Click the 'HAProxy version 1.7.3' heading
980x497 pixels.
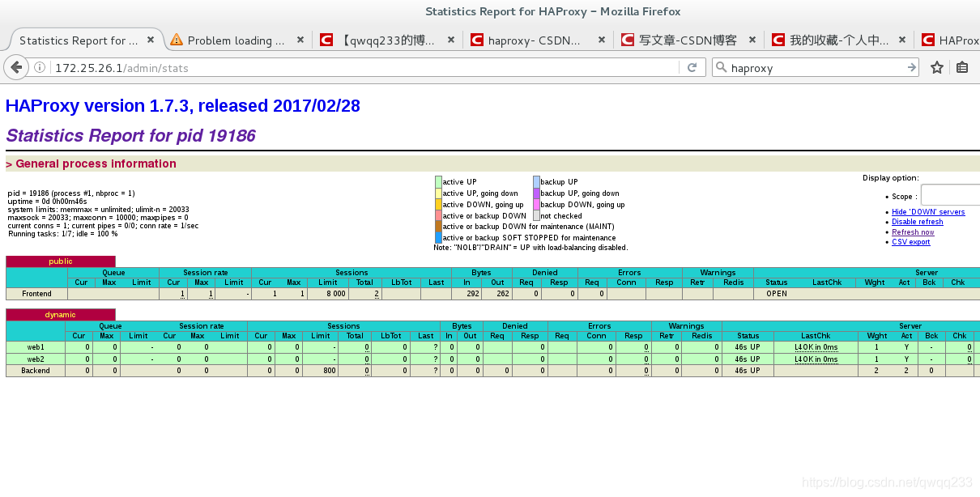tap(183, 105)
